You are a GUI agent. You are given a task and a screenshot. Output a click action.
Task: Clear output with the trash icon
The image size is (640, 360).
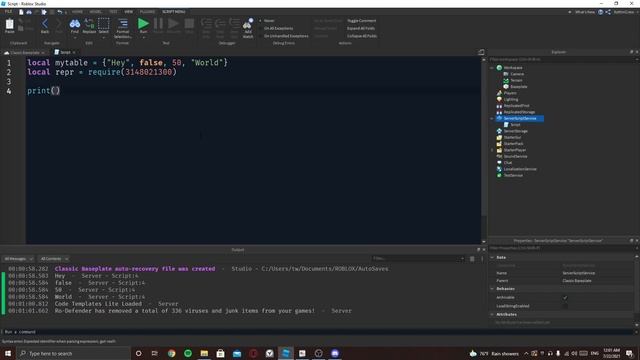click(x=472, y=259)
